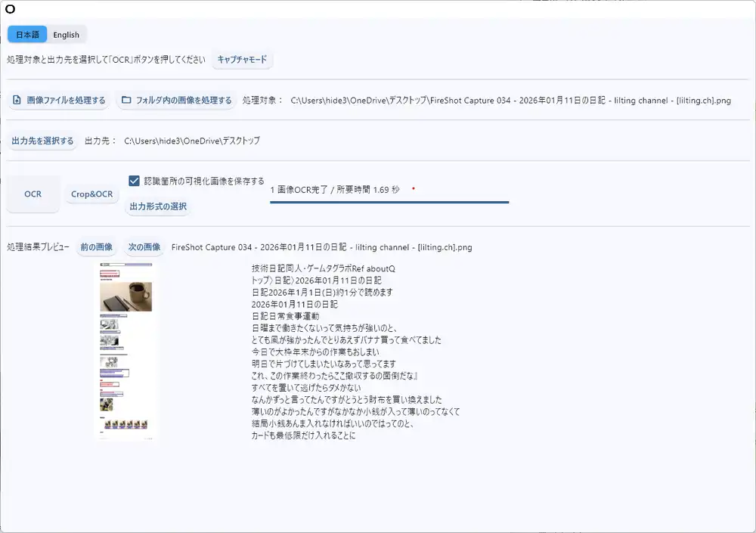Click the blue OCR progress bar
The height and width of the screenshot is (533, 756).
(388, 203)
